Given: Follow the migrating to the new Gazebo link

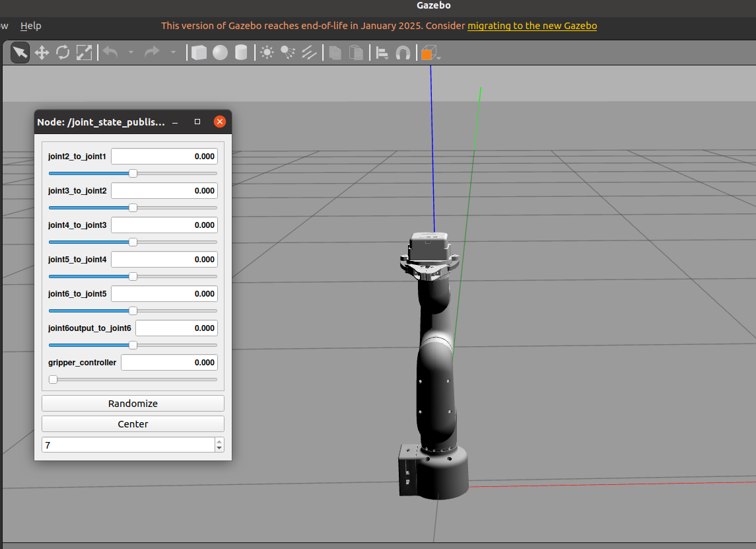Looking at the screenshot, I should (532, 26).
